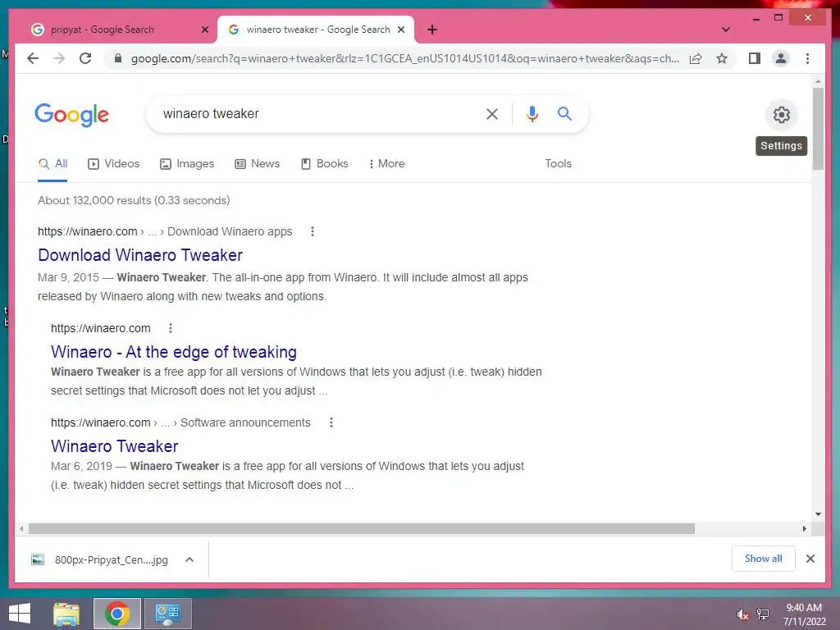This screenshot has height=630, width=840.
Task: Open a new browser tab
Action: 432,30
